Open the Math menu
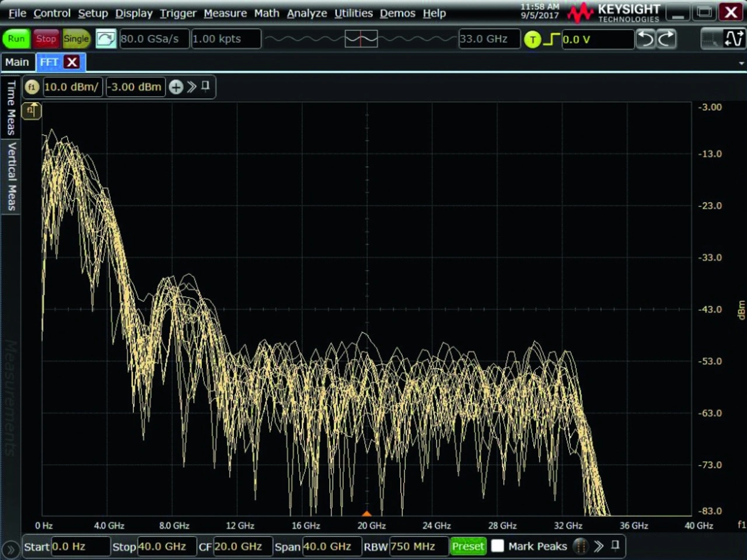The height and width of the screenshot is (560, 747). tap(267, 13)
